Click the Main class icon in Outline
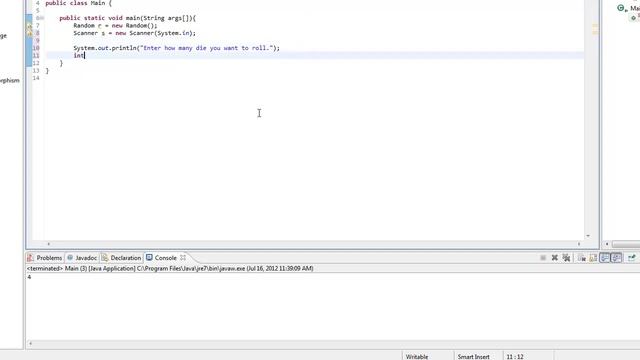This screenshot has width=640, height=360. click(621, 8)
